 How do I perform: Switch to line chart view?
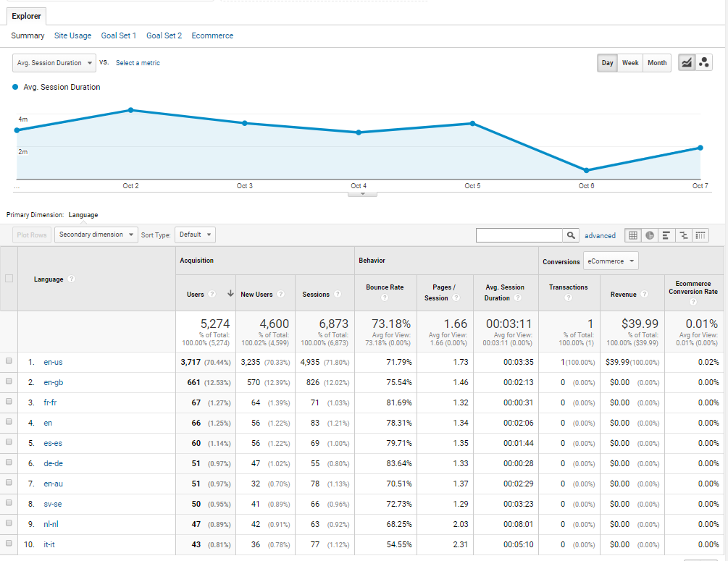(686, 63)
